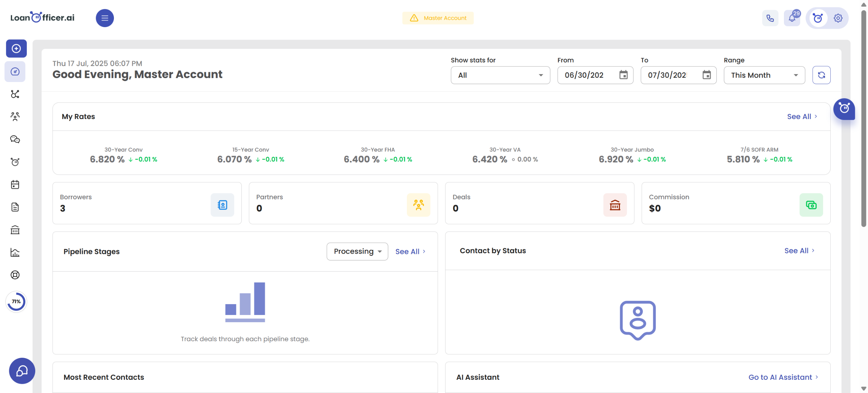Screen dimensions: 868x393
Task: Open the notifications bell with 29 badge
Action: (x=792, y=18)
